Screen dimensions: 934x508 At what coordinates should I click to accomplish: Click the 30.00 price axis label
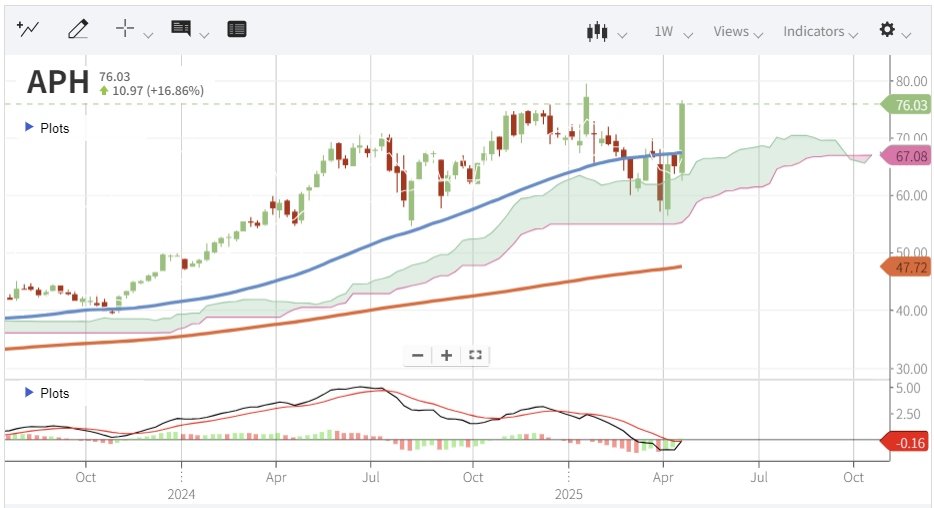point(911,369)
